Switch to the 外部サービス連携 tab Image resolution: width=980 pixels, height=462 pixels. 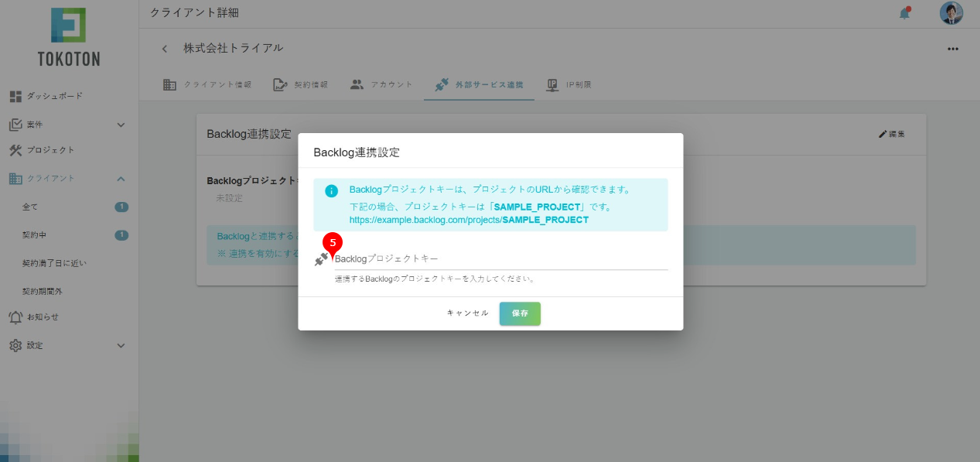click(479, 85)
